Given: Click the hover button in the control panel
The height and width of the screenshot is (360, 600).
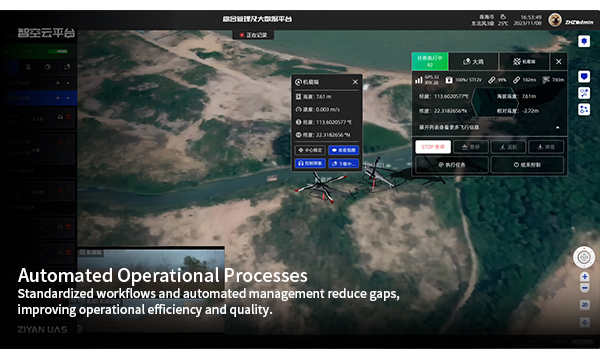Looking at the screenshot, I should [471, 147].
